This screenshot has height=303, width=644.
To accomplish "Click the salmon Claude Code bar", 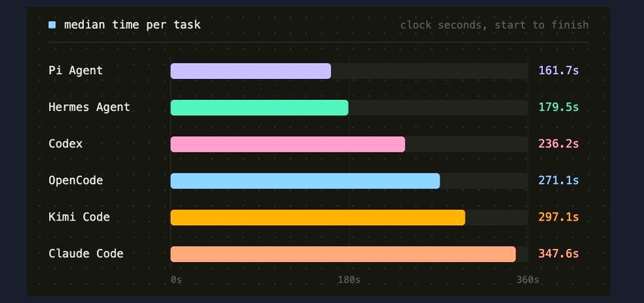I will 343,254.
